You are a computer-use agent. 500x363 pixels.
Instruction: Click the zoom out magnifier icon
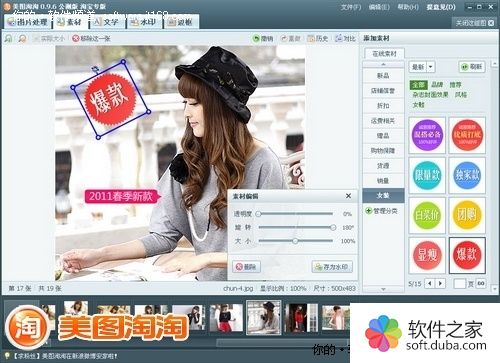coord(22,39)
